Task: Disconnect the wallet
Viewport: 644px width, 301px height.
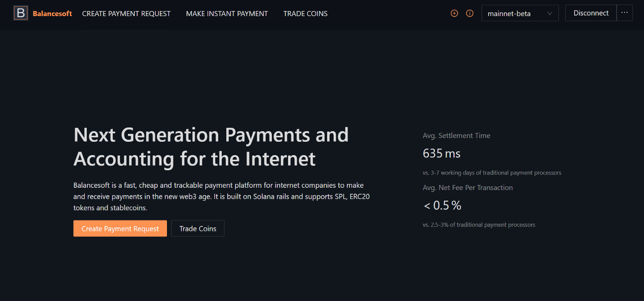Action: coord(591,13)
